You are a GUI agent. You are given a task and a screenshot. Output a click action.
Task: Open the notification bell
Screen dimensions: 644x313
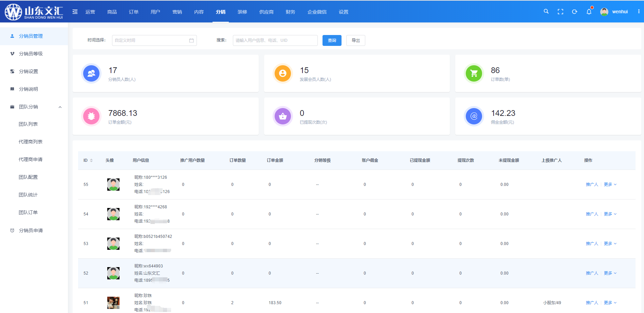click(x=589, y=12)
